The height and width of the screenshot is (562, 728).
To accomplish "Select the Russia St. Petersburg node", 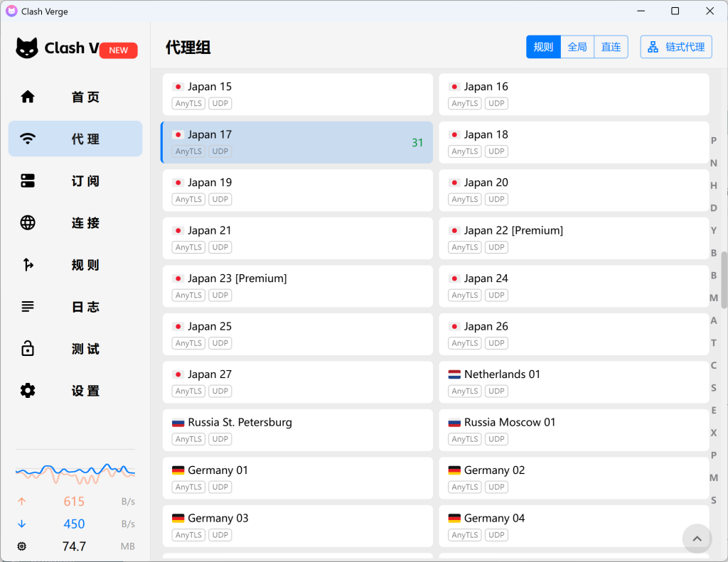I will [x=298, y=430].
